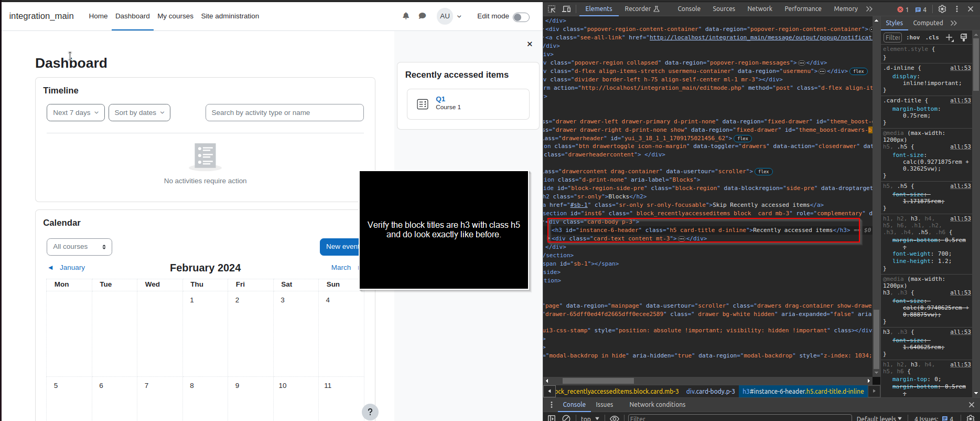The width and height of the screenshot is (980, 421).
Task: Select h3#instance-6-header in the breadcrumb
Action: pyautogui.click(x=803, y=392)
